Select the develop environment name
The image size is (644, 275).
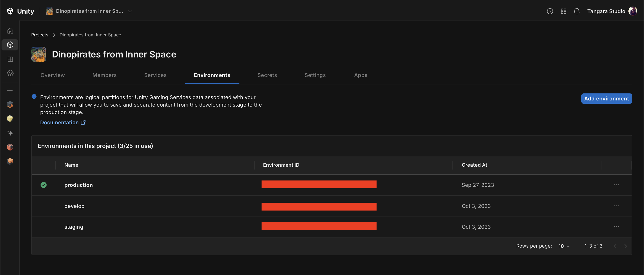[74, 206]
